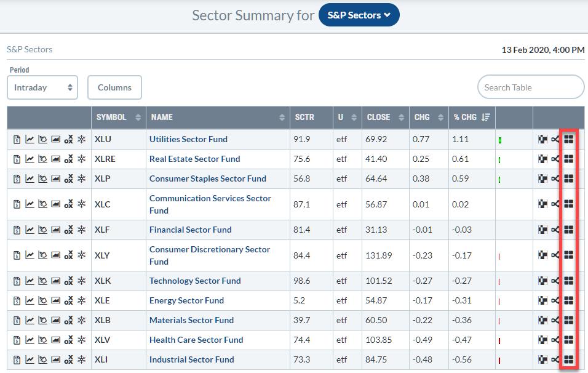The image size is (588, 373).
Task: Click the gallery view image icon for XLF
Action: coord(55,230)
